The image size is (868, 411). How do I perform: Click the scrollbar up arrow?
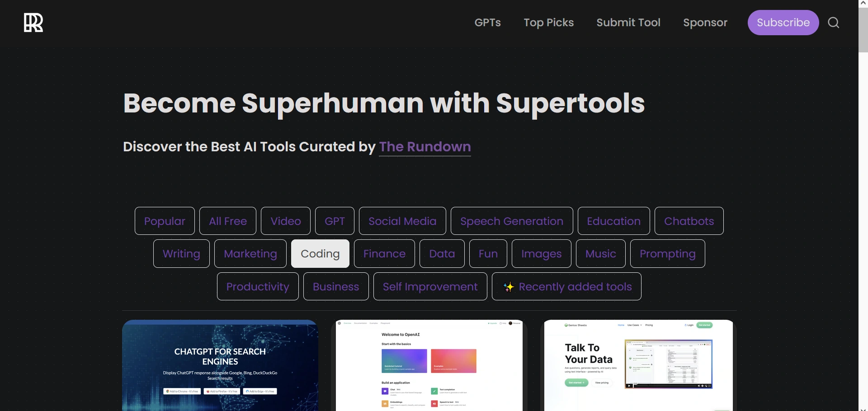(x=863, y=3)
